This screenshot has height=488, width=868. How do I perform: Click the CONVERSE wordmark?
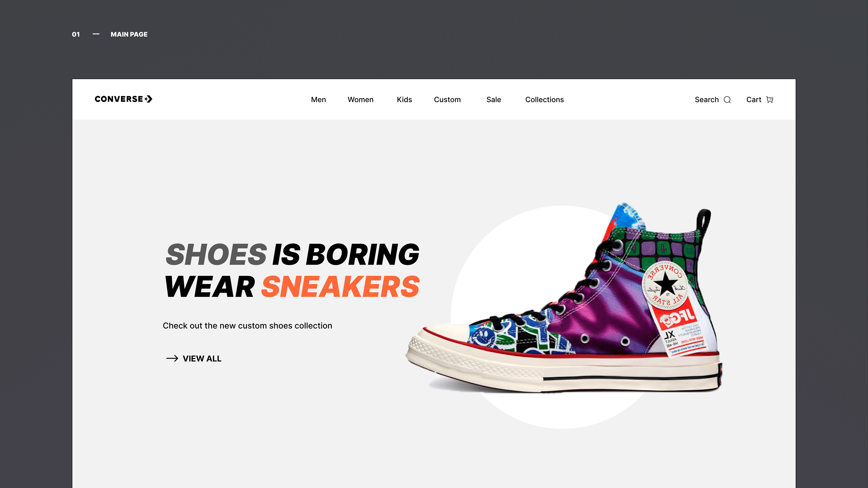coord(119,99)
